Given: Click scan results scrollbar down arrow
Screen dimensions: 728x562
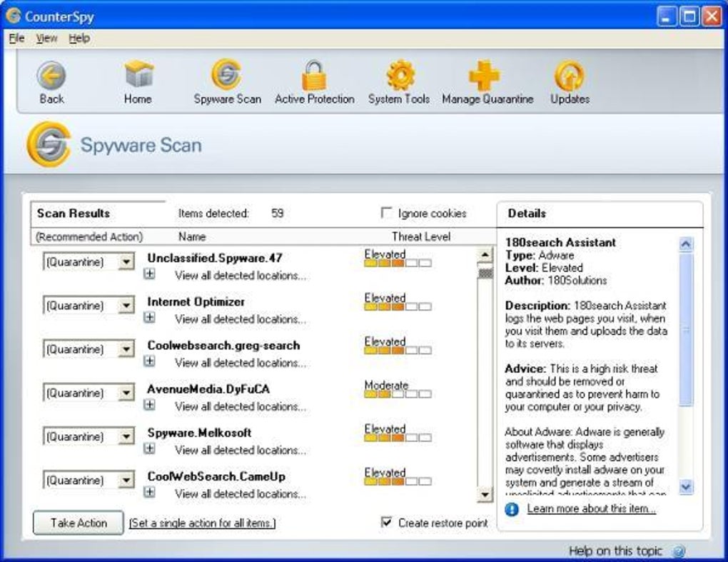Looking at the screenshot, I should [485, 495].
